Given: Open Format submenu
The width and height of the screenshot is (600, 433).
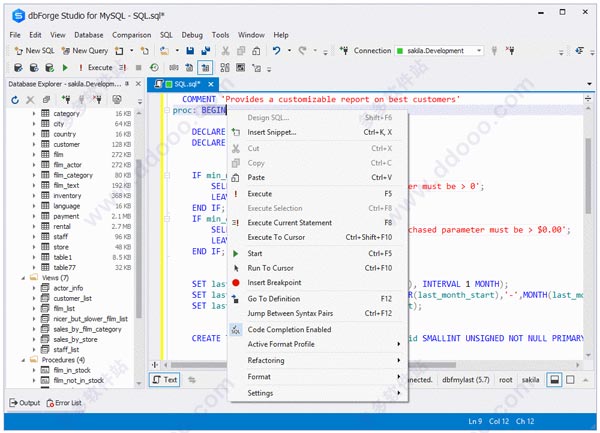Looking at the screenshot, I should click(318, 377).
